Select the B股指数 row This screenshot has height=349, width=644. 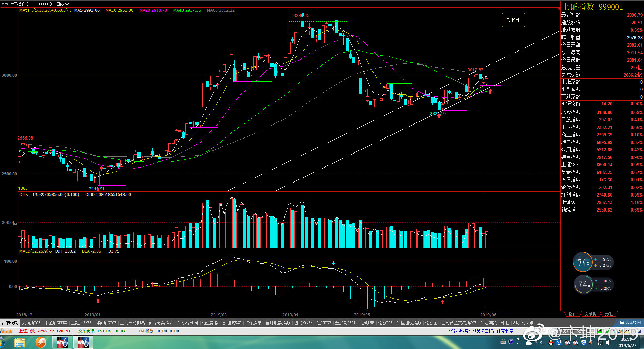tap(602, 120)
